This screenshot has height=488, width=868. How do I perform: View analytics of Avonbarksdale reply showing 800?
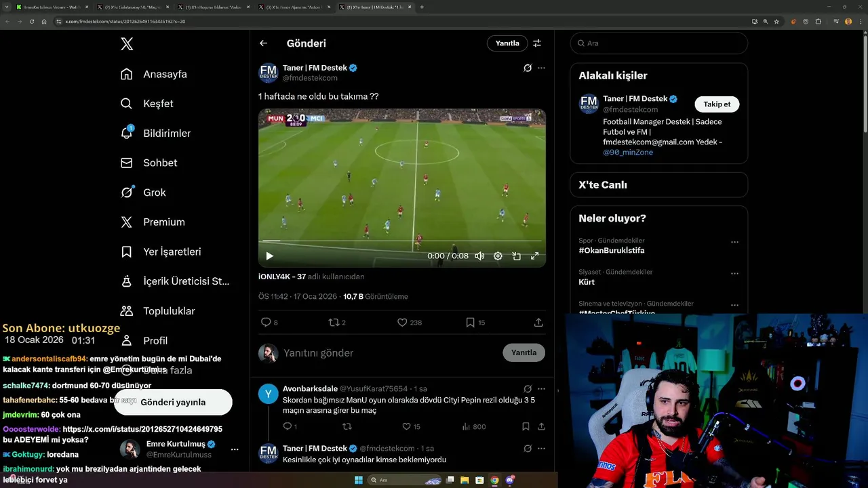point(474,427)
